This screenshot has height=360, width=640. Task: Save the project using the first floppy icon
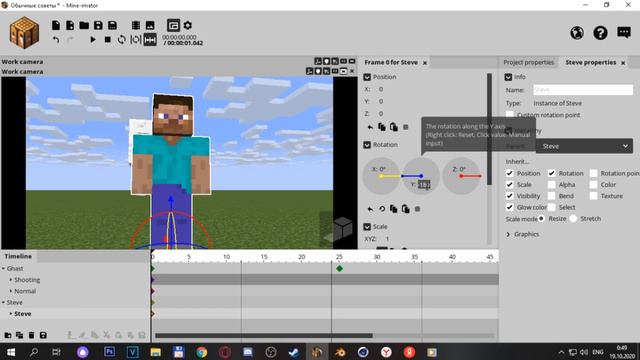(x=98, y=25)
